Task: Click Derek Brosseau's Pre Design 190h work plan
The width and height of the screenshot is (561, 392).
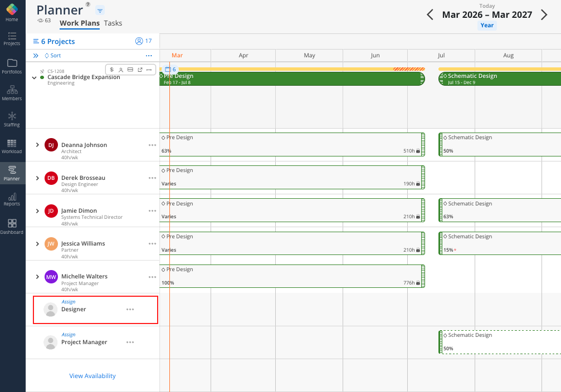Action: [x=292, y=178]
